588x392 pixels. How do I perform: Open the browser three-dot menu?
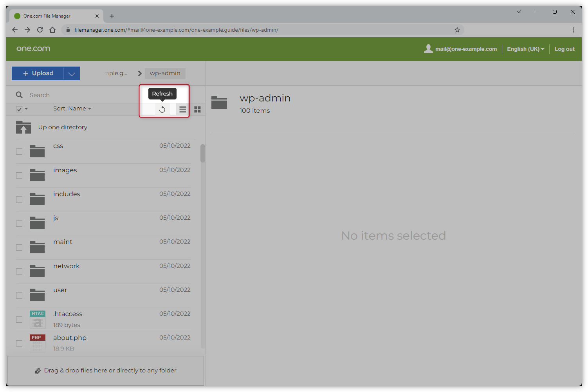[x=573, y=30]
